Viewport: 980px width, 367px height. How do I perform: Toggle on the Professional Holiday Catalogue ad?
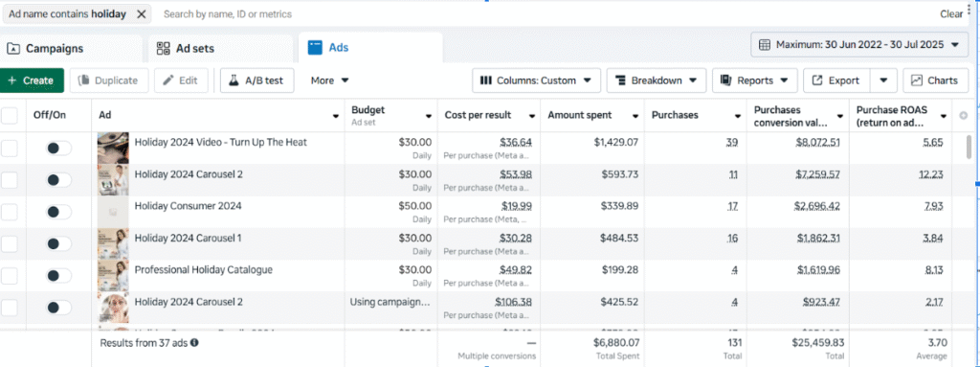[58, 276]
